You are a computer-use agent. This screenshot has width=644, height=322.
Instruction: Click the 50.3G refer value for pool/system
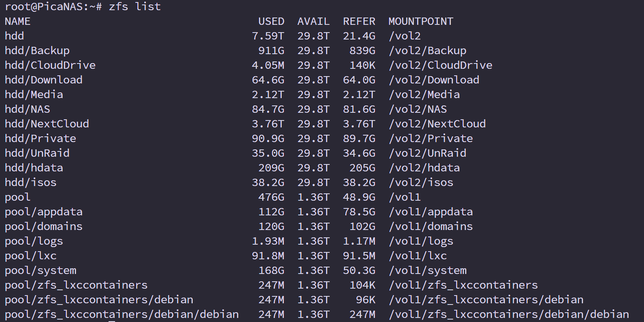(x=359, y=270)
